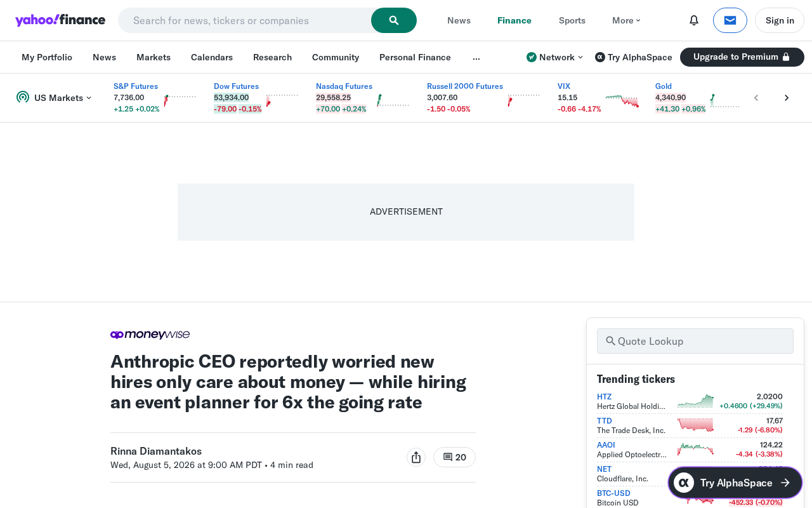Open the TTD trending ticker
The image size is (812, 508).
[x=605, y=421]
